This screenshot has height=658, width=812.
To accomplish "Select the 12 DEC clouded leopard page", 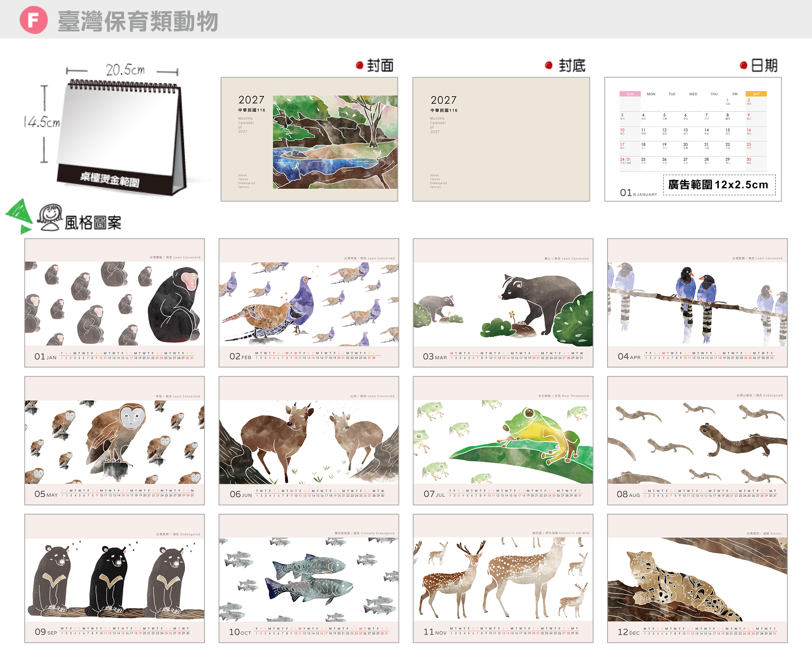I will coord(697,578).
